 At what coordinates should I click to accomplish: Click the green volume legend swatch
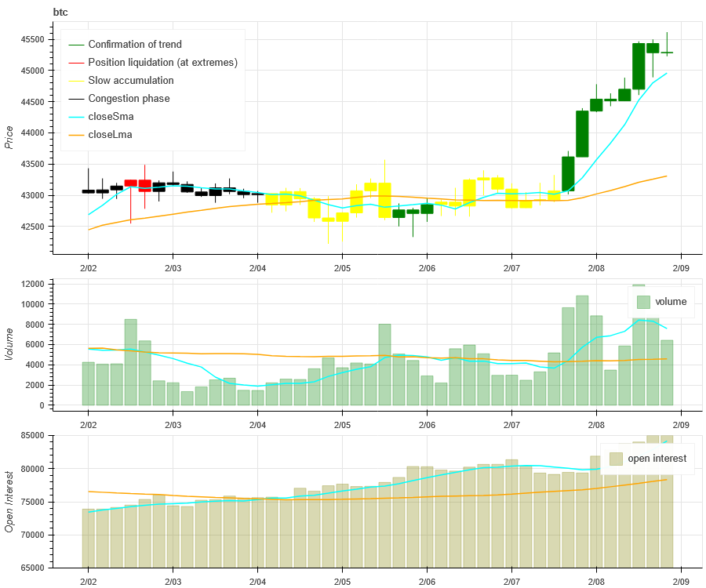pyautogui.click(x=643, y=302)
